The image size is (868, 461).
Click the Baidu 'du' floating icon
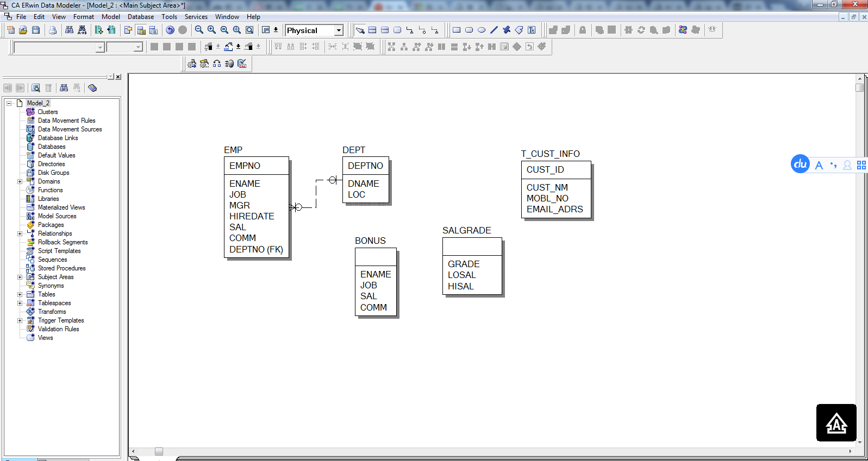(800, 164)
